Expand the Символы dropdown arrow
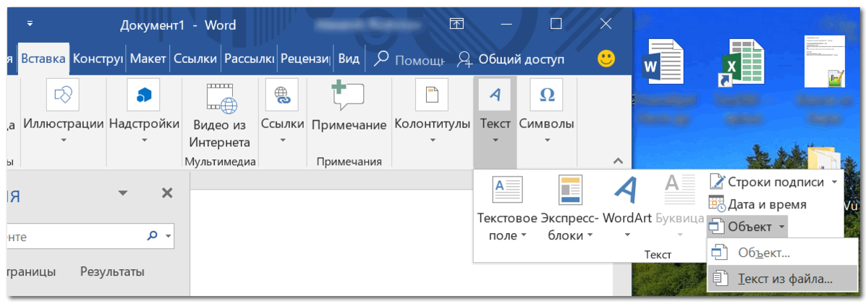 pos(547,140)
